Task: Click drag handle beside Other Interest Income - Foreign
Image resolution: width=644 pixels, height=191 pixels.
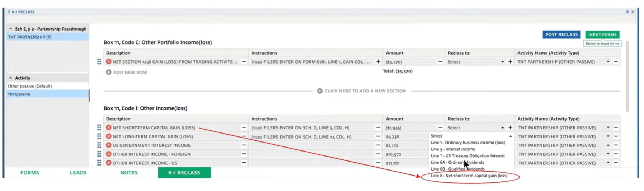Action: click(99, 154)
